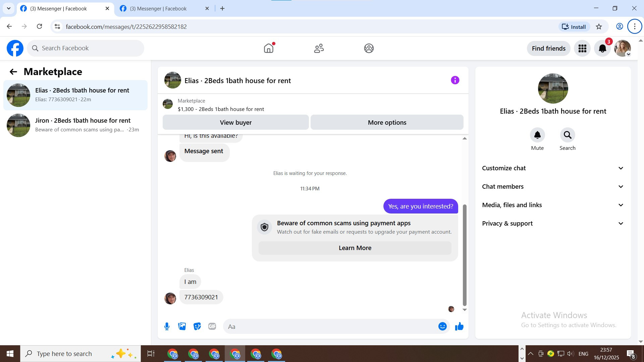
Task: Search in conversation magnifier icon
Action: (568, 135)
